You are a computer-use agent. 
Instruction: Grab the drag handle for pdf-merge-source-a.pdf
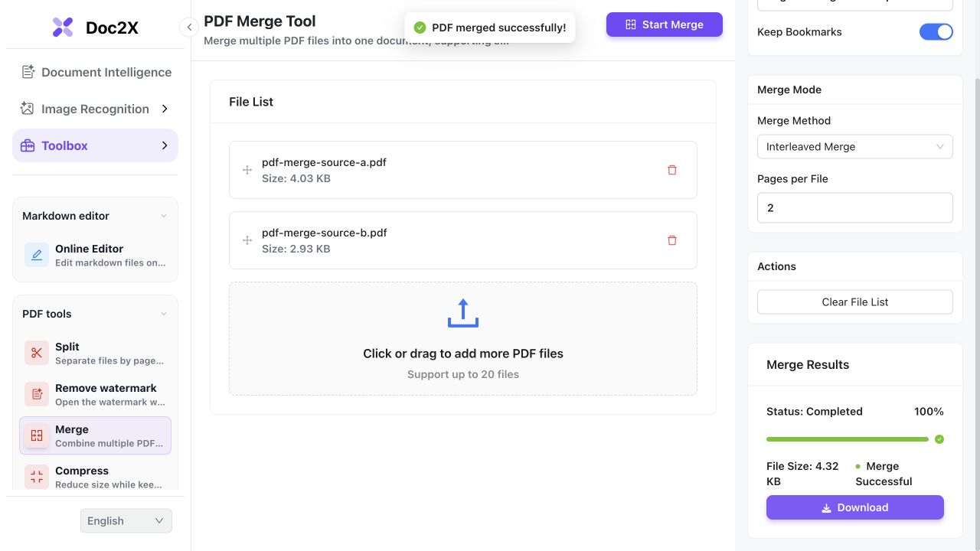[x=247, y=170]
